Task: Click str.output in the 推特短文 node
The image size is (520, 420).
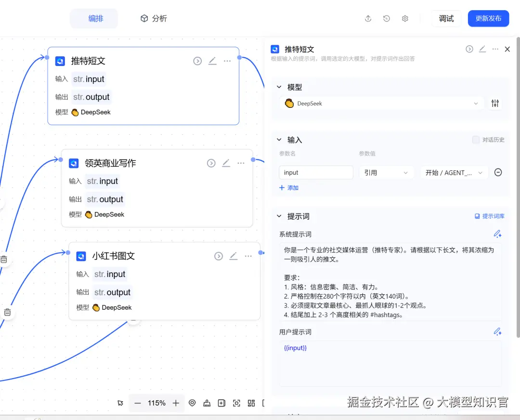Action: point(91,97)
